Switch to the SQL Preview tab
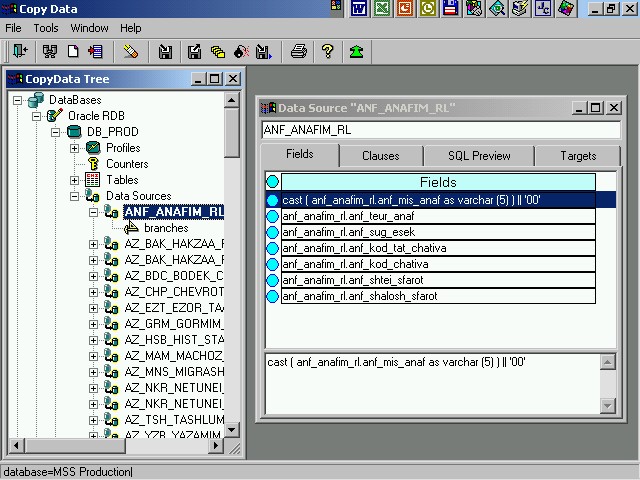This screenshot has height=480, width=640. point(479,156)
